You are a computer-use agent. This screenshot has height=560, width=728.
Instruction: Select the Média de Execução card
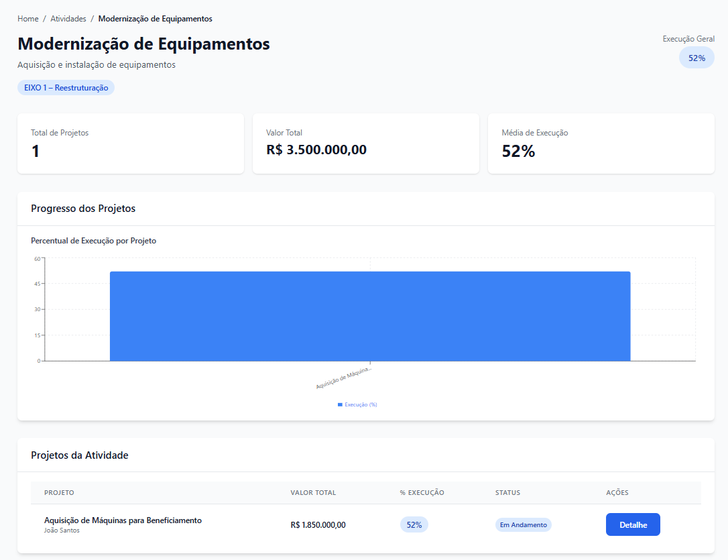601,144
